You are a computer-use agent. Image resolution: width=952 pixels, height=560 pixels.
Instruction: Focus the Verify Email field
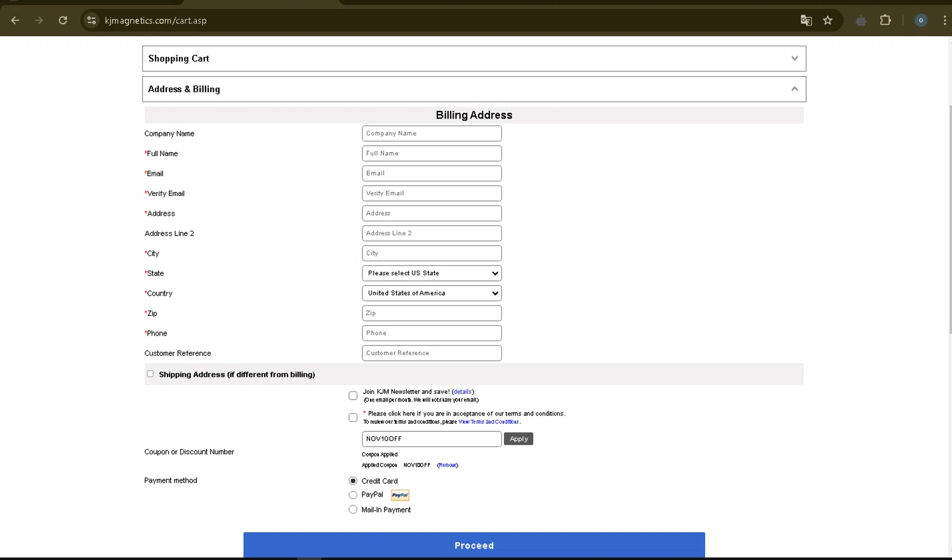point(432,193)
